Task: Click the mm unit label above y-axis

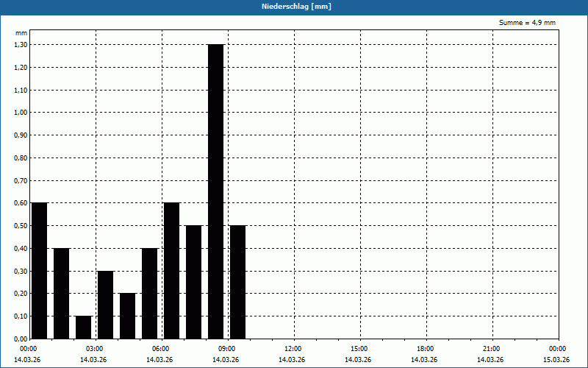Action: [21, 33]
